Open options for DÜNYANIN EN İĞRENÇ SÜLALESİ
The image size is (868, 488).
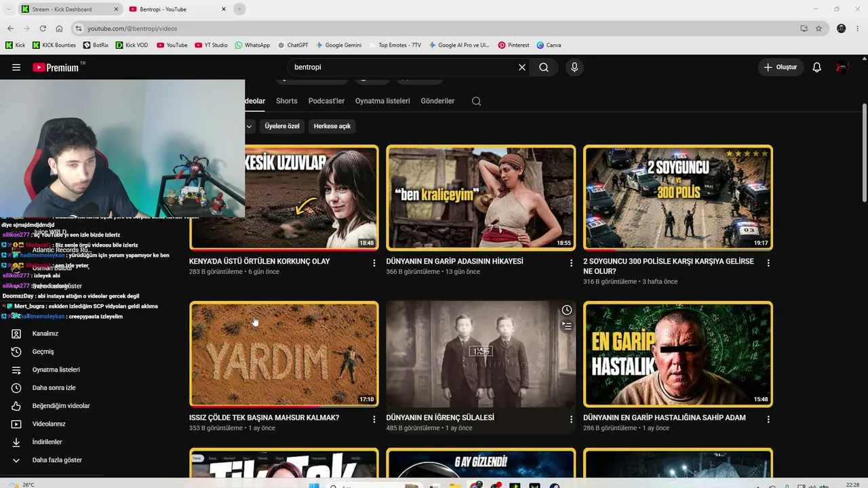pyautogui.click(x=571, y=420)
